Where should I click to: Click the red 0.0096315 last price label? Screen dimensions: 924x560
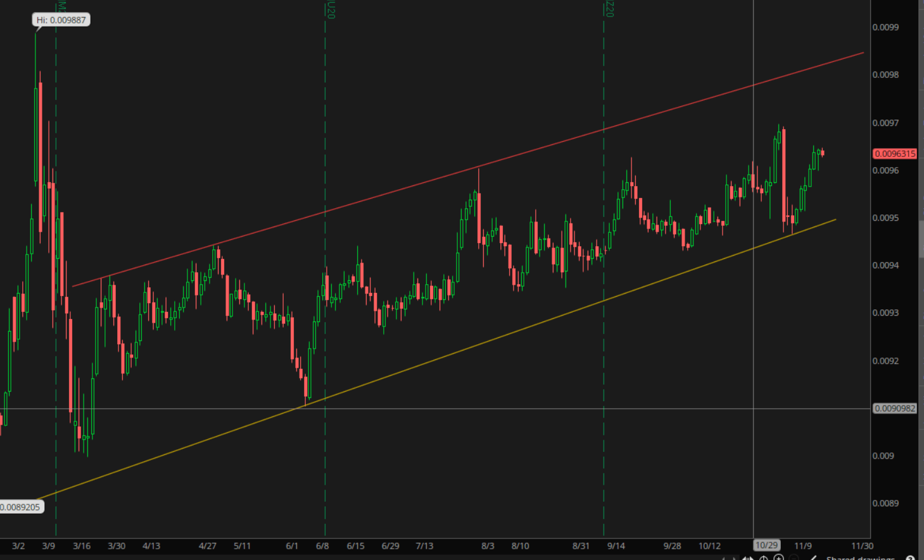click(x=894, y=154)
